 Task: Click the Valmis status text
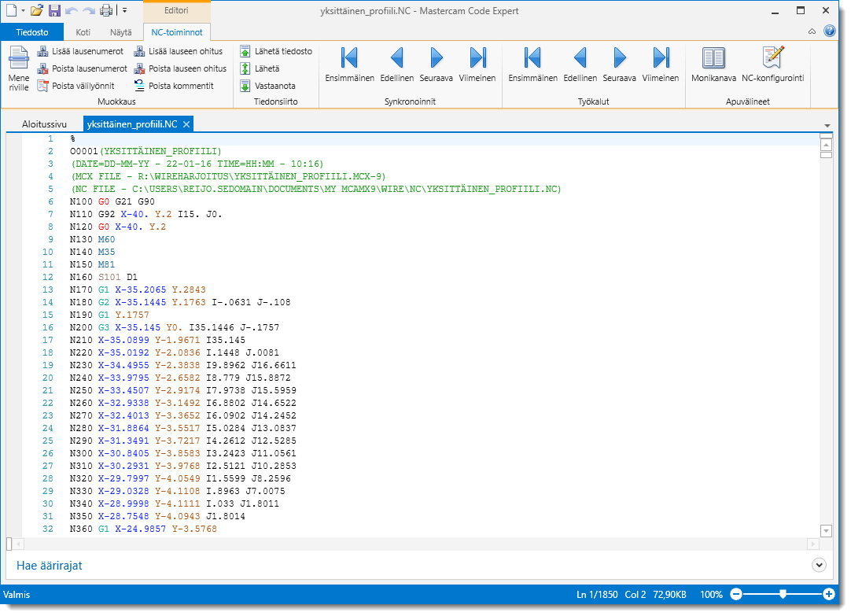pos(17,595)
